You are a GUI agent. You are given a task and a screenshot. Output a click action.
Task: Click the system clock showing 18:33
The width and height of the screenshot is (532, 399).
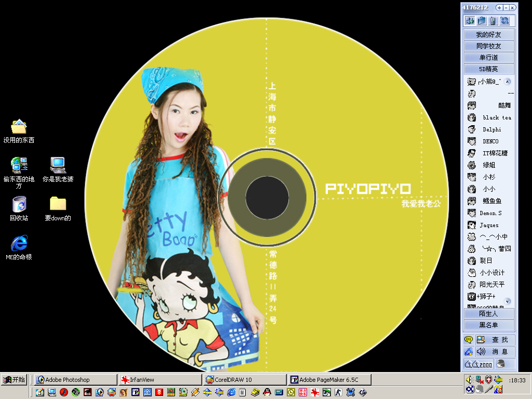pos(517,380)
